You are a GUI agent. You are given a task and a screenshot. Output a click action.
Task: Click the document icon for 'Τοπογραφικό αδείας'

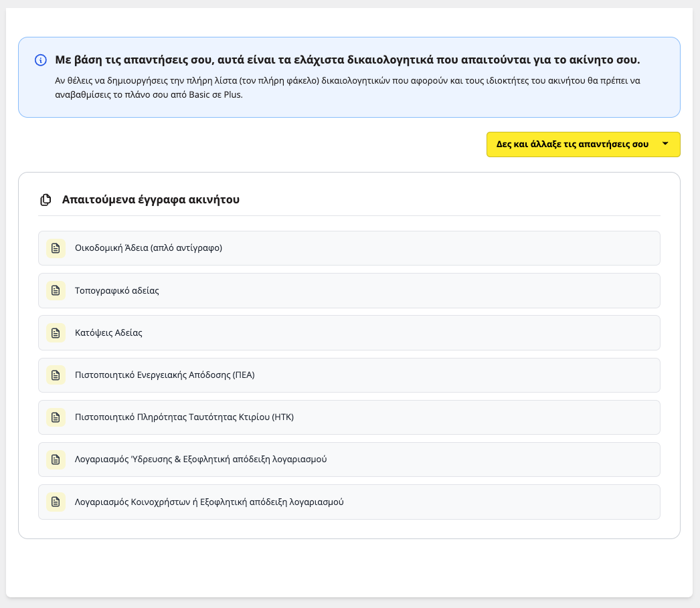[56, 290]
